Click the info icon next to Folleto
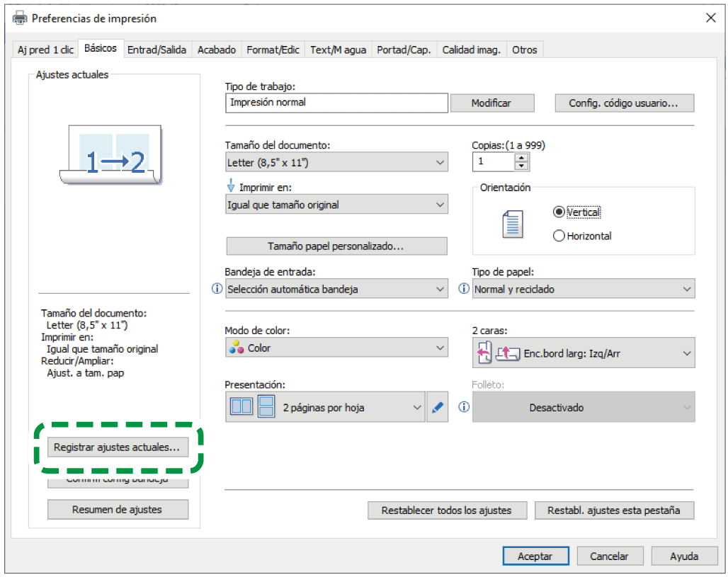728x577 pixels. pyautogui.click(x=465, y=407)
